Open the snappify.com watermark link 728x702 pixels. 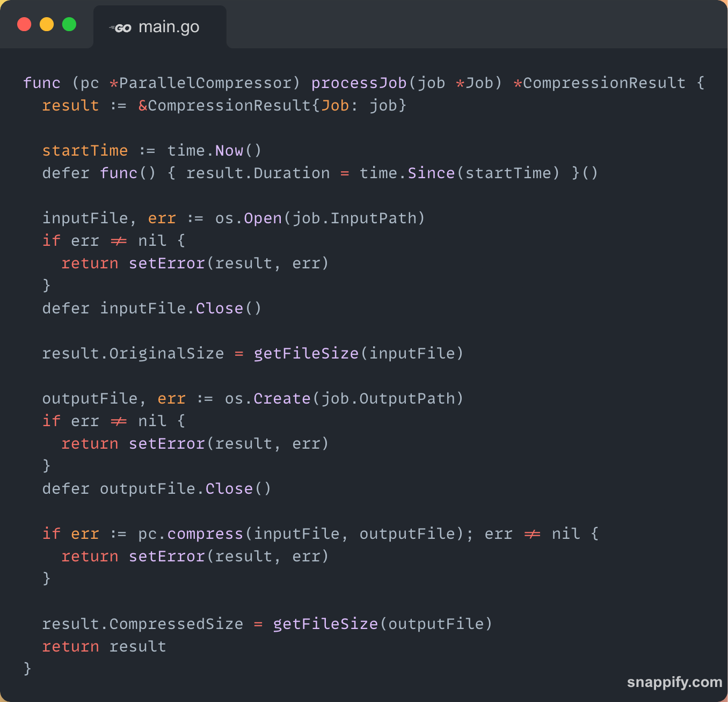[674, 682]
